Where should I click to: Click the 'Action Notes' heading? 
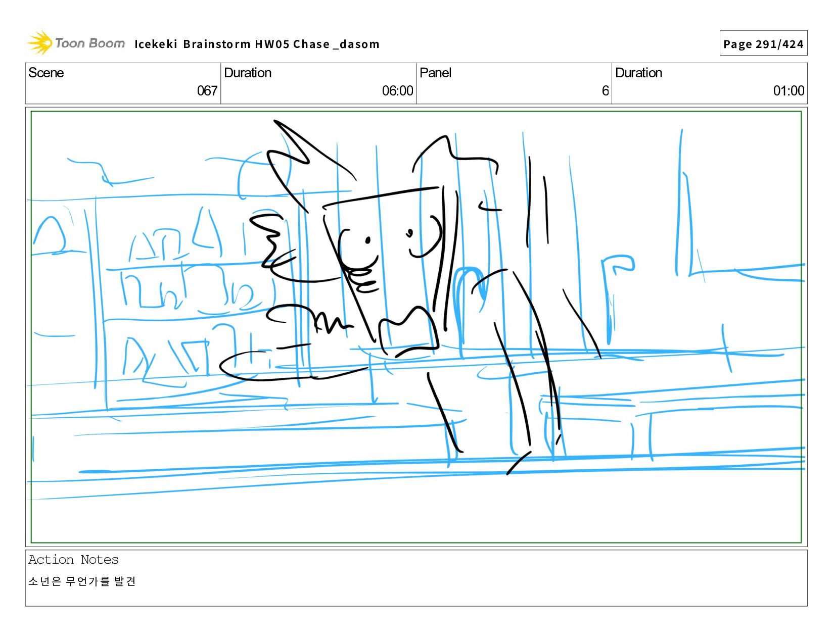coord(73,560)
